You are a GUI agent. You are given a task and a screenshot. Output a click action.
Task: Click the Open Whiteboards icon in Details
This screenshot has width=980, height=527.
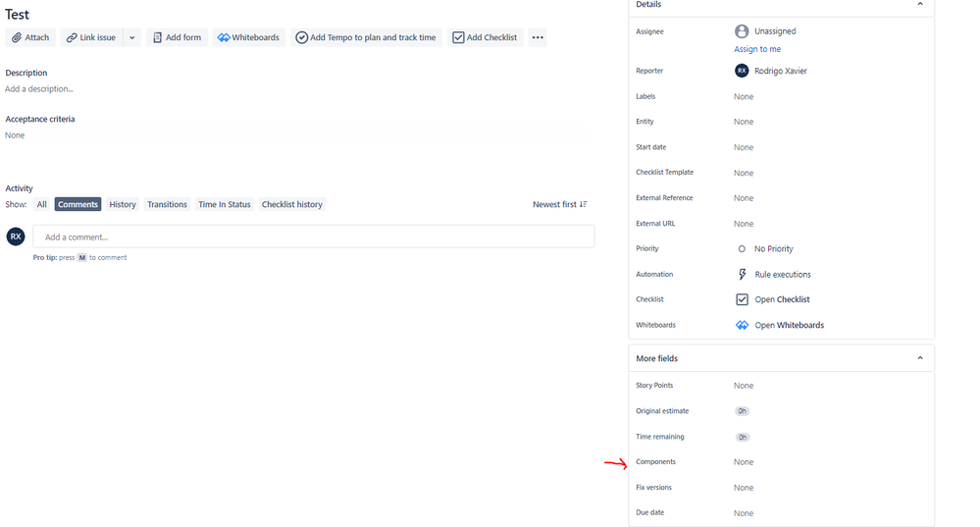point(742,325)
